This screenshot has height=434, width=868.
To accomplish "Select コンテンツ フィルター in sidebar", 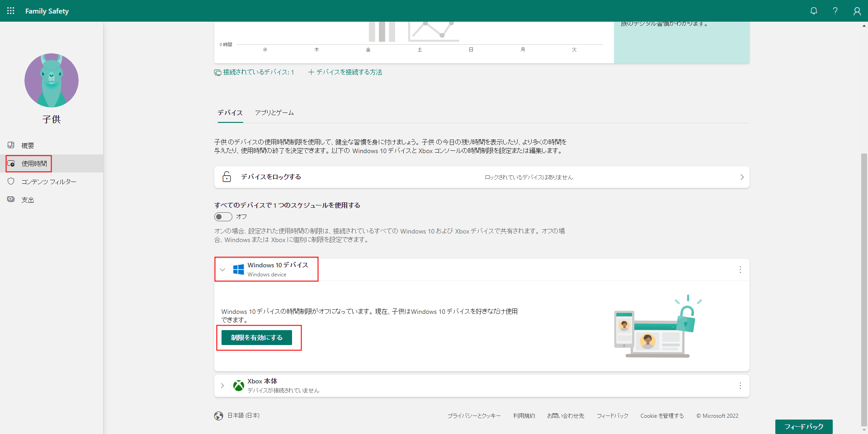I will coord(49,182).
